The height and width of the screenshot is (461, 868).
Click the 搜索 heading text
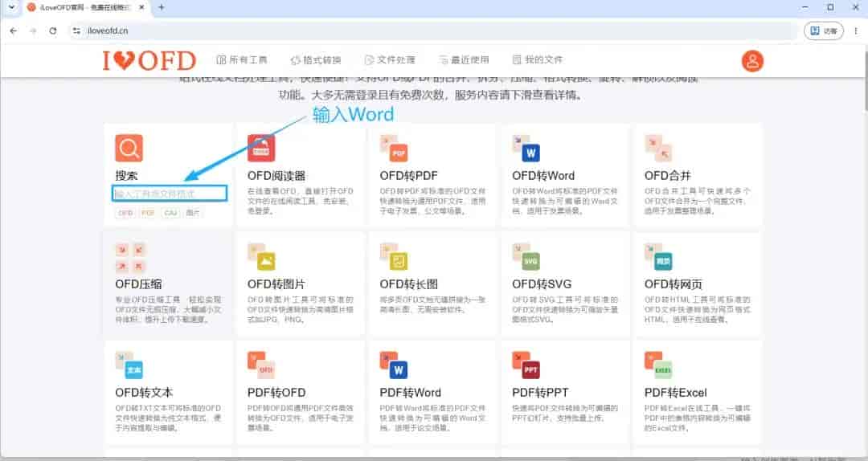(x=126, y=176)
